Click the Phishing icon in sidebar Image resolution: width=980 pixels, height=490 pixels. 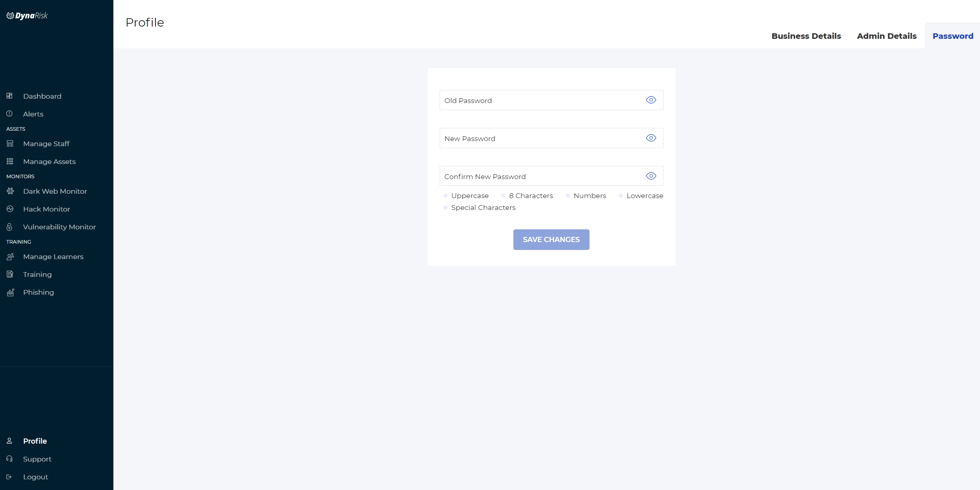click(10, 292)
